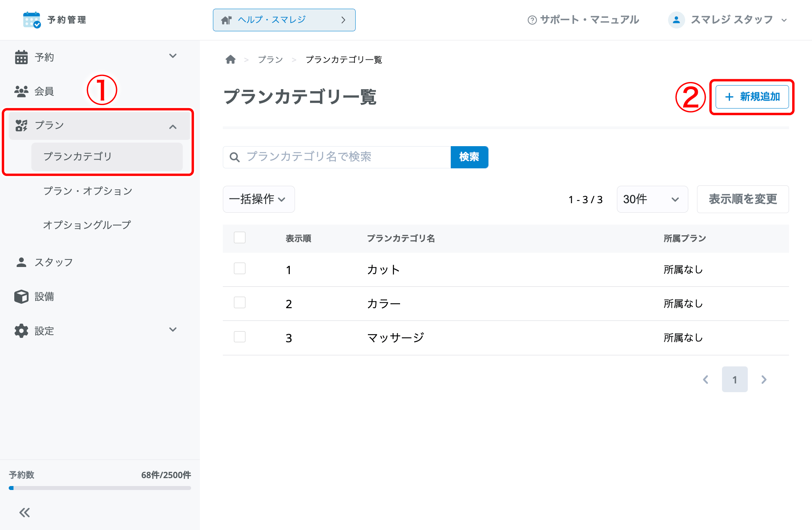Click the people icon beside 会員
Screen dimensions: 812x530
21,91
